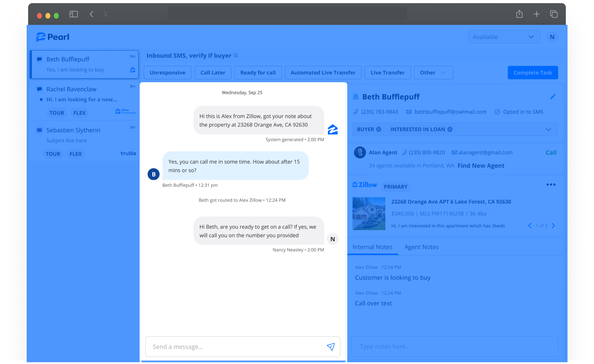Click the phone icon beside (235) 800-9820

pyautogui.click(x=404, y=152)
